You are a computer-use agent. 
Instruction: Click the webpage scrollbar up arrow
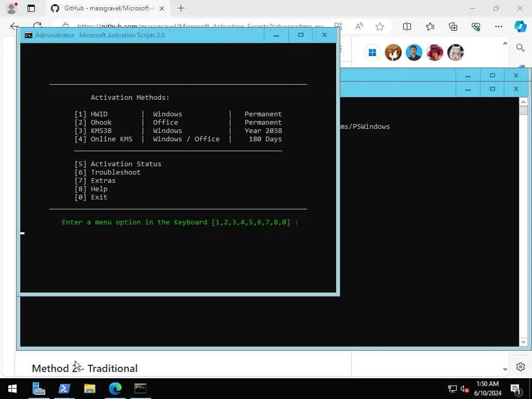(x=505, y=43)
